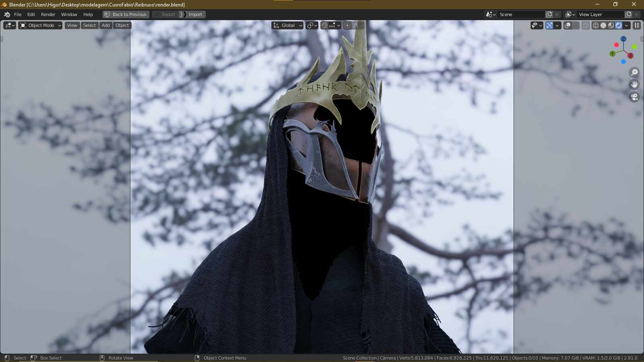Screen dimensions: 644x362
Task: Click the Faces:6,928,225 statistic
Action: pyautogui.click(x=454, y=358)
